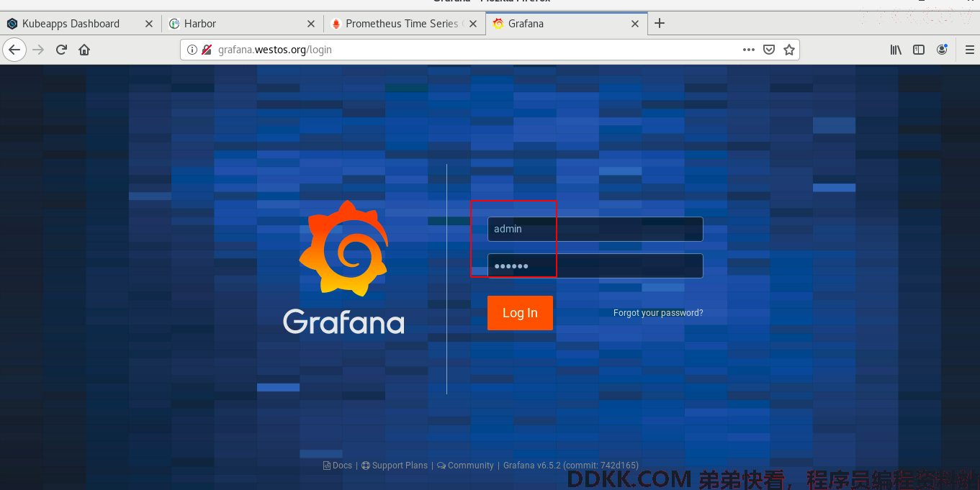Open the Community footer link
The height and width of the screenshot is (490, 980).
(x=465, y=466)
